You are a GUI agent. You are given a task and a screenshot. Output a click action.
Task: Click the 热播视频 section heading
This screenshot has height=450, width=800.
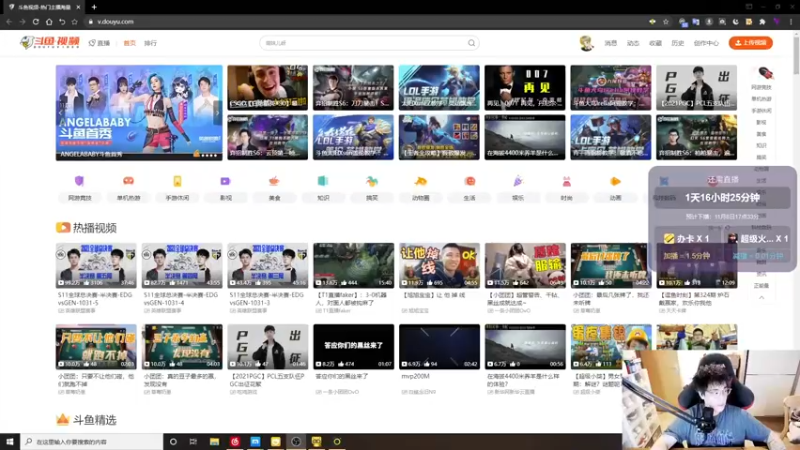point(95,228)
